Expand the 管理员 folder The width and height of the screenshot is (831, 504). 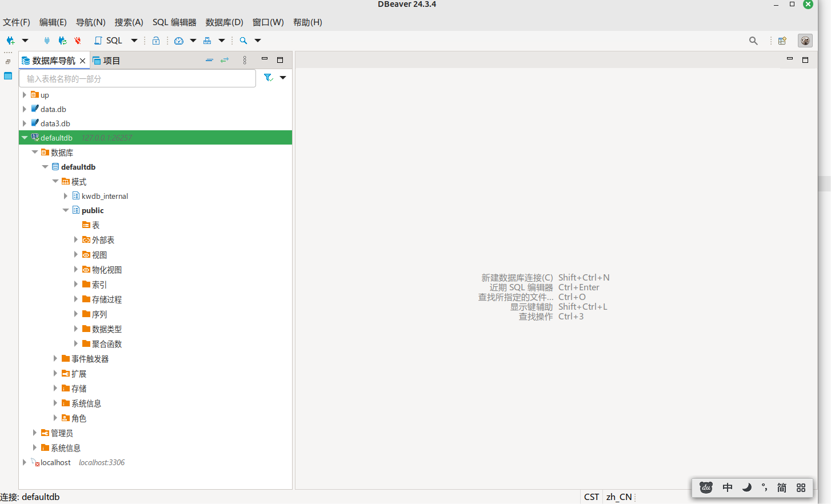click(x=35, y=433)
